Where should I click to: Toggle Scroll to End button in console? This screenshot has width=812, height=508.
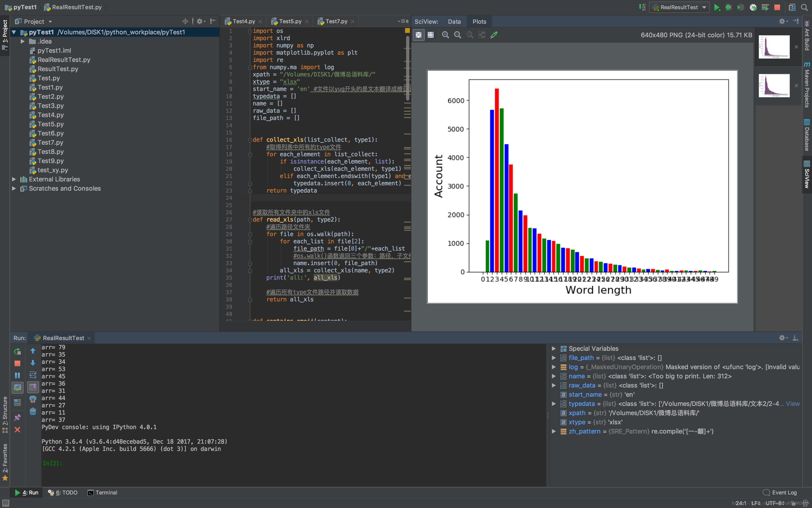click(x=33, y=387)
